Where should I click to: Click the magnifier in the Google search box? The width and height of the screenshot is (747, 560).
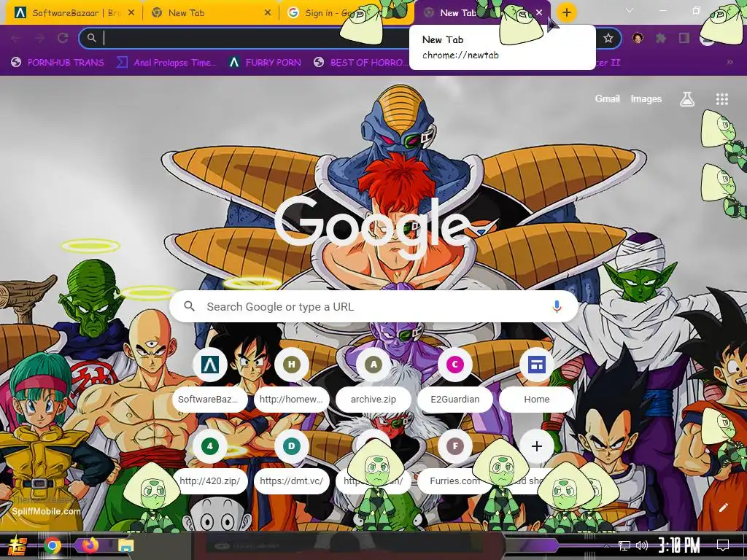click(x=189, y=306)
